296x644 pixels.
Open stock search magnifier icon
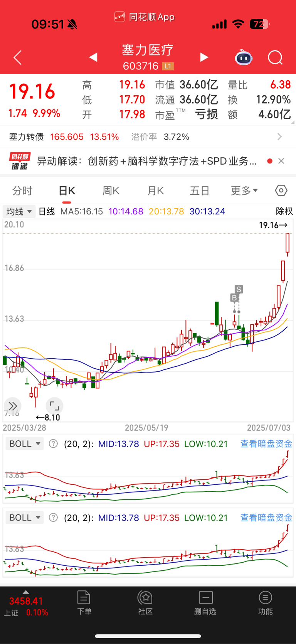(276, 58)
